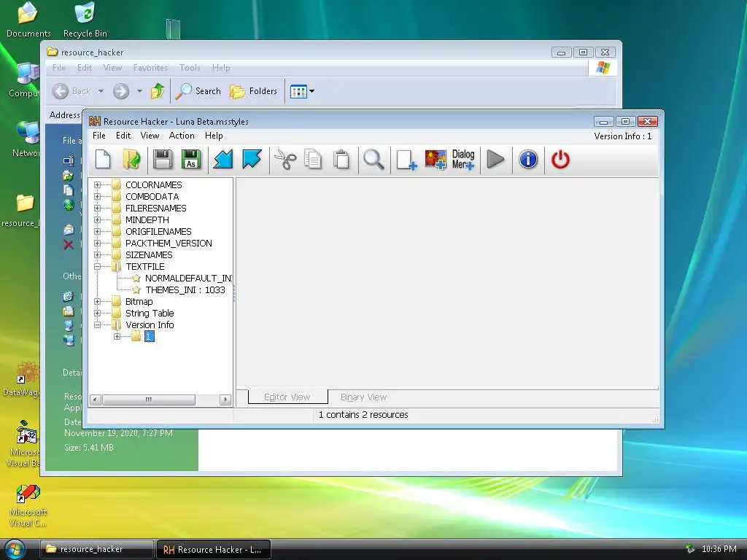Viewport: 747px width, 560px height.
Task: Switch to the Editor View tab
Action: [x=287, y=397]
